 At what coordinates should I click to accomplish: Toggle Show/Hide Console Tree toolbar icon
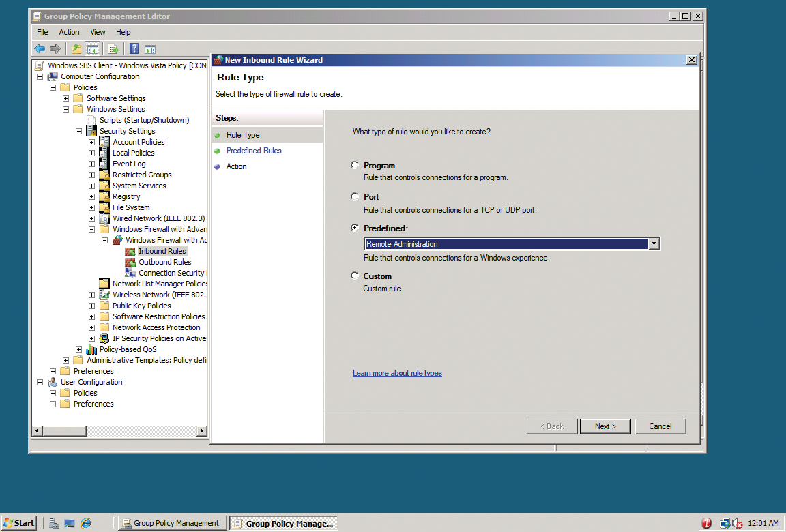click(x=92, y=48)
